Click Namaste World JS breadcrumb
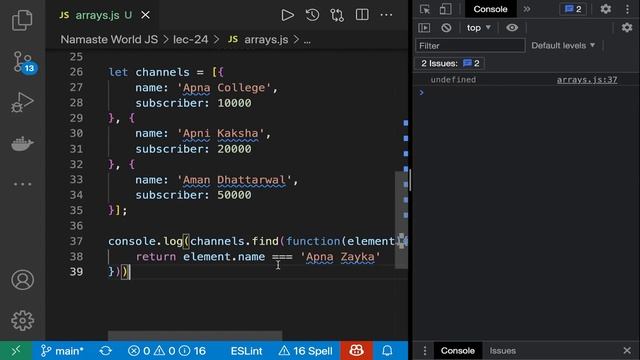The width and height of the screenshot is (640, 360). tap(109, 40)
